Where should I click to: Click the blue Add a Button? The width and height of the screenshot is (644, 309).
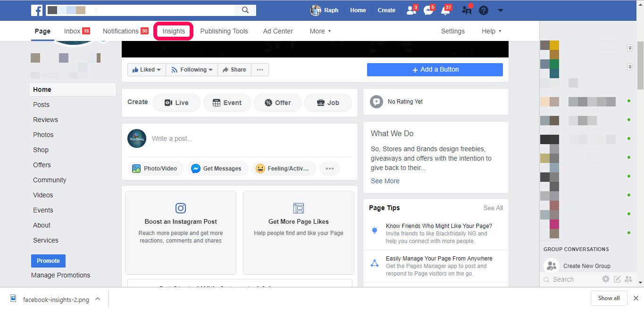click(434, 69)
